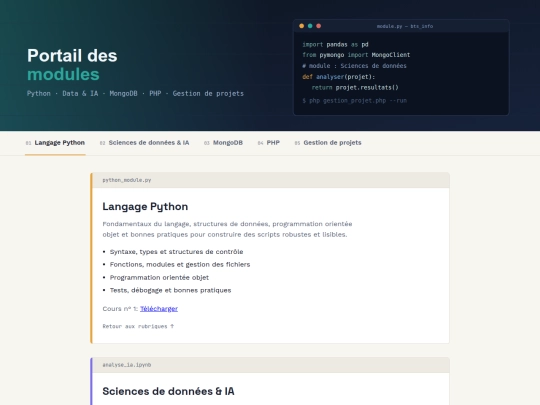The height and width of the screenshot is (405, 540).
Task: Click the 'from pymongo import MongoClient' line
Action: coord(356,55)
